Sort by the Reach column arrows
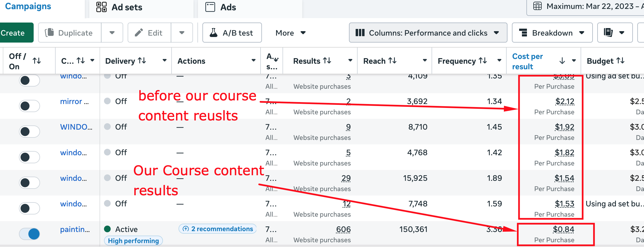This screenshot has height=247, width=644. pyautogui.click(x=392, y=61)
